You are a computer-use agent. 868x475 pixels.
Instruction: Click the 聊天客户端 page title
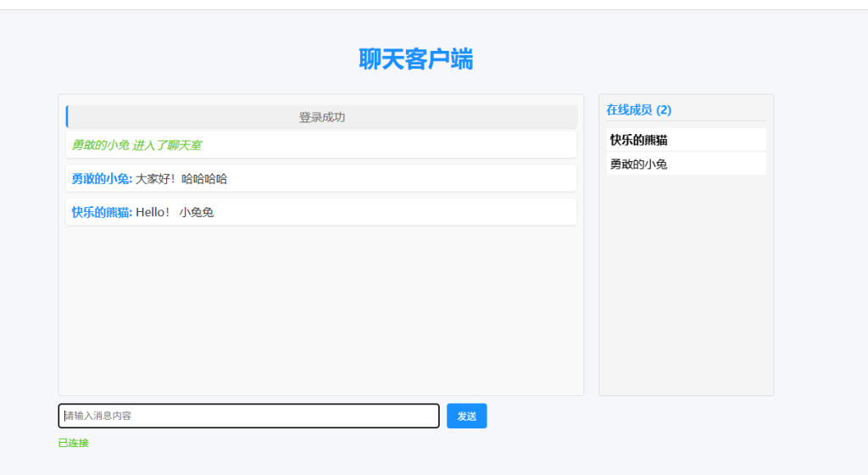(415, 59)
